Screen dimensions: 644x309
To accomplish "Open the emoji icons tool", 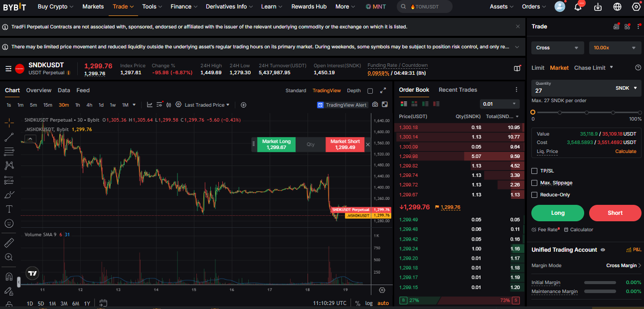I will click(x=9, y=223).
